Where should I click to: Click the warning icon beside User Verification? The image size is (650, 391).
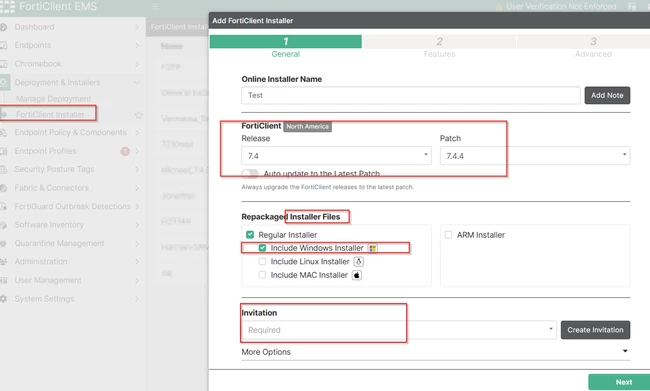pos(500,7)
